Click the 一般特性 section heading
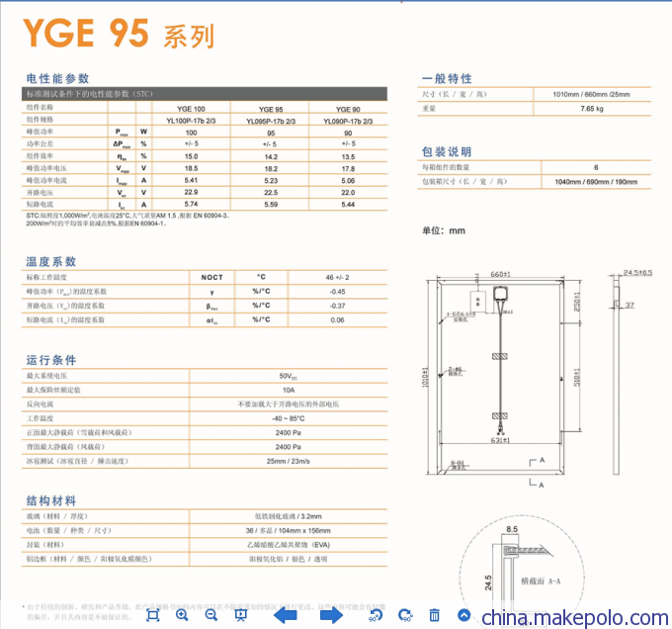The height and width of the screenshot is (629, 672). click(x=447, y=78)
